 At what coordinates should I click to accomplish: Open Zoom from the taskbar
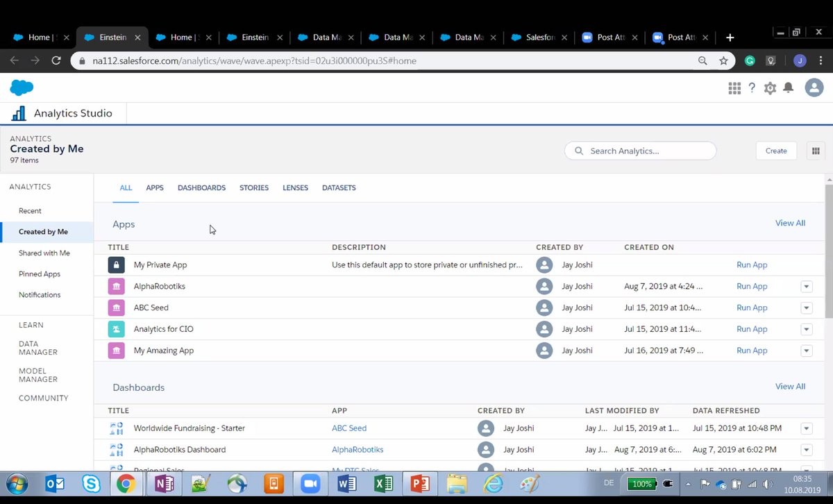(x=310, y=484)
